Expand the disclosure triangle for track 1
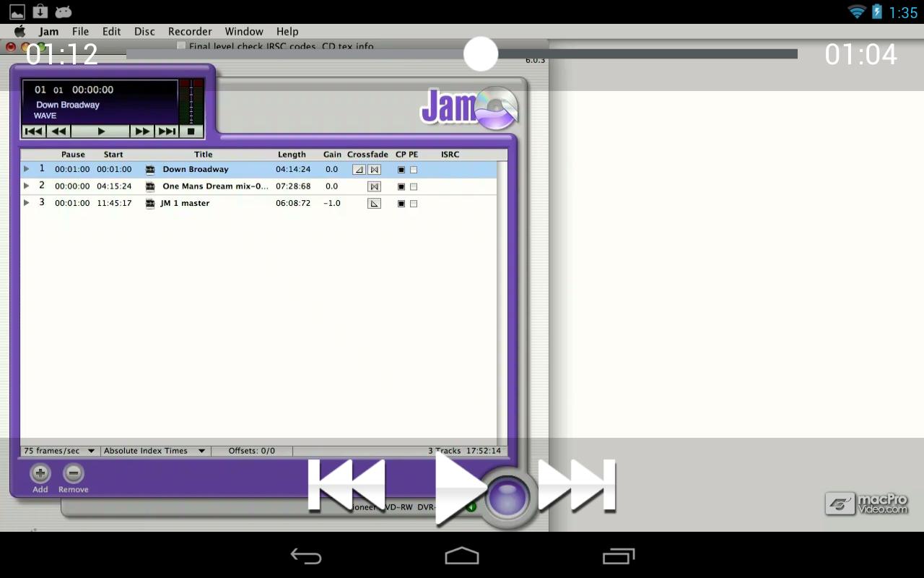Image resolution: width=924 pixels, height=578 pixels. (27, 169)
